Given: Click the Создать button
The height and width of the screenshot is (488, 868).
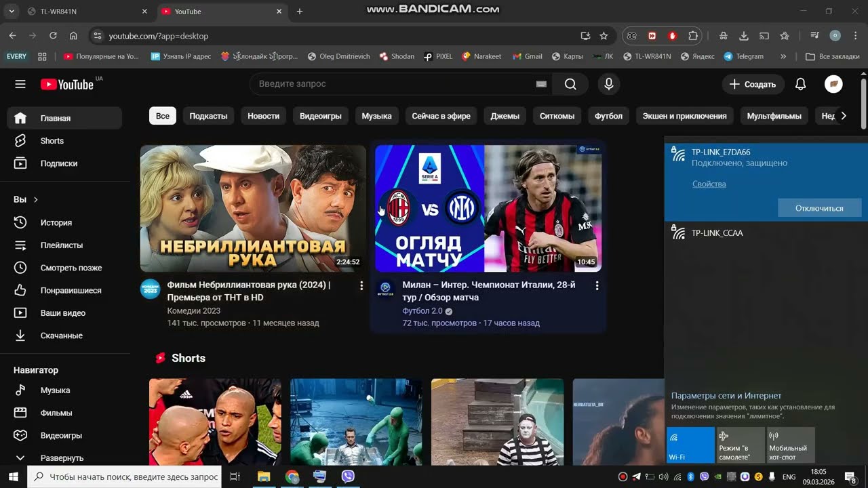Looking at the screenshot, I should [753, 84].
